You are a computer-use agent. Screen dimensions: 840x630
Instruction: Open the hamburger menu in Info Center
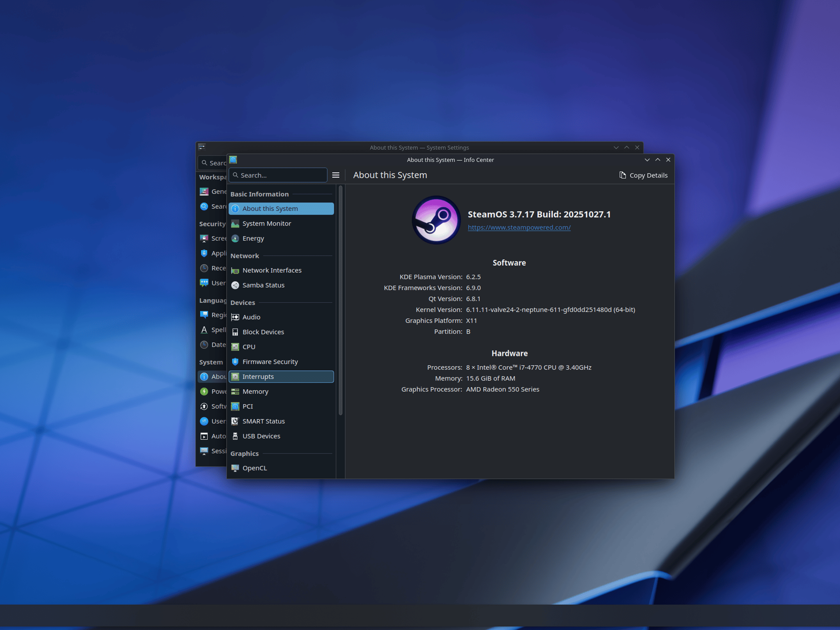point(336,175)
